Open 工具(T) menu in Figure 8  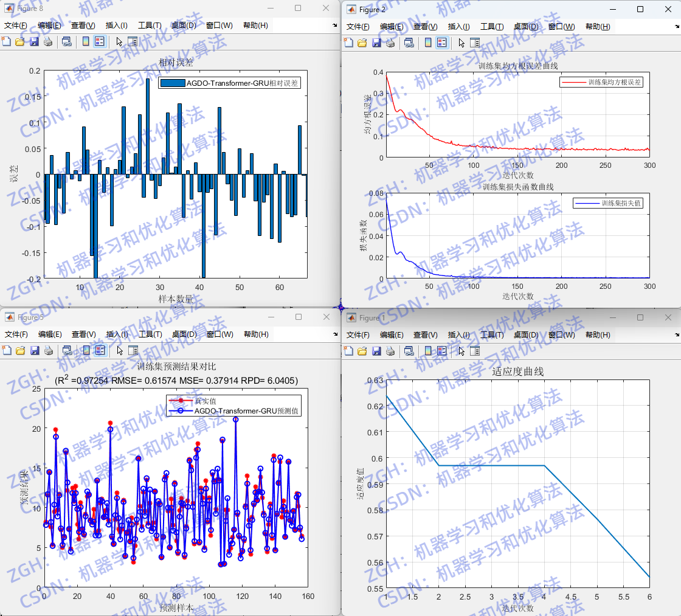tap(150, 25)
